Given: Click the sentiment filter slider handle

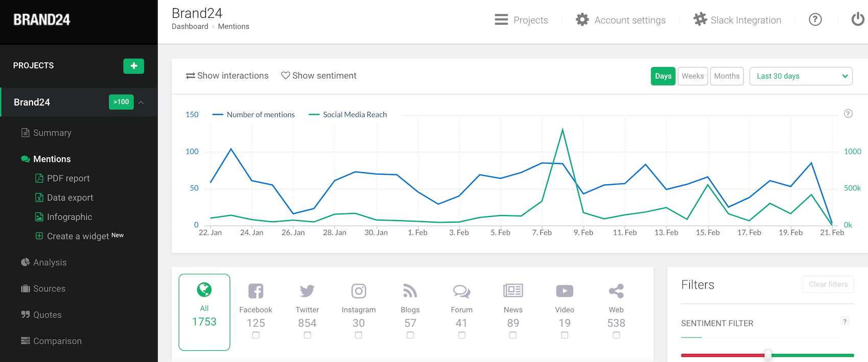Looking at the screenshot, I should 768,355.
